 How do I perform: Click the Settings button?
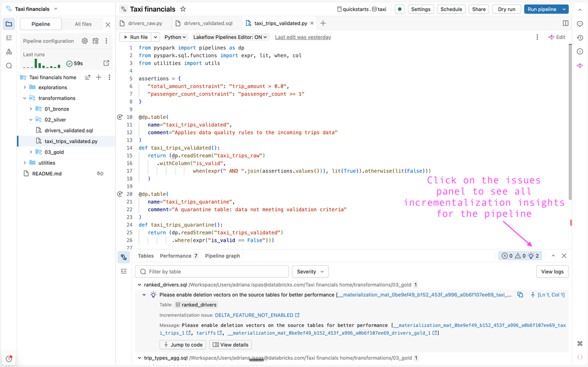[421, 9]
